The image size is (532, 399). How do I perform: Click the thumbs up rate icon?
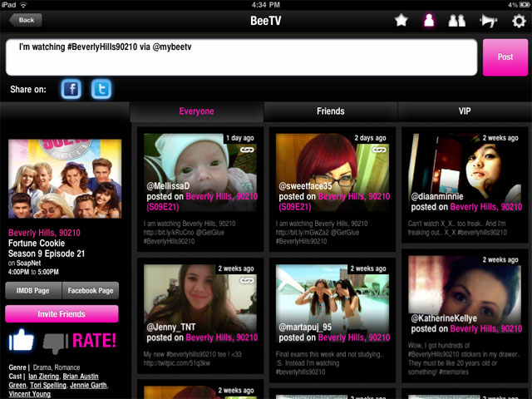[x=22, y=340]
